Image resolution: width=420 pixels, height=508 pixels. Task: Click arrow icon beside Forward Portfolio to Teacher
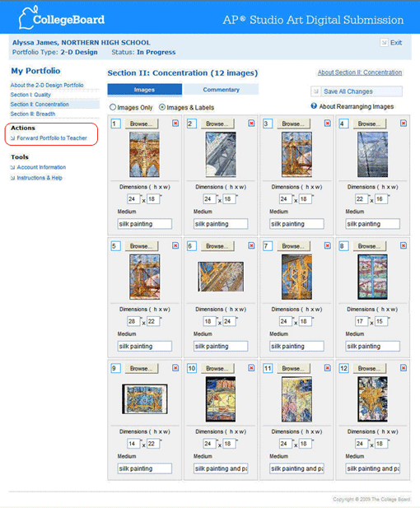[x=12, y=138]
